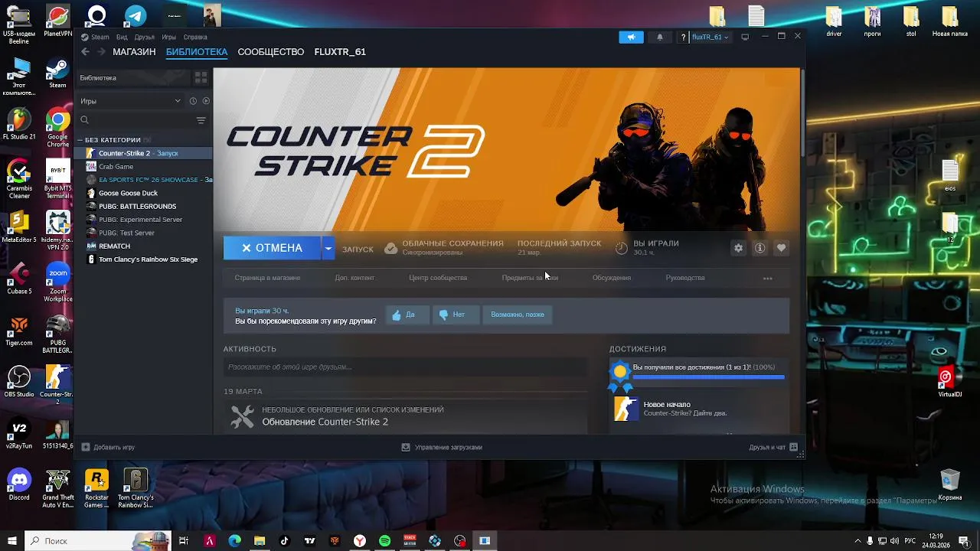Image resolution: width=980 pixels, height=551 pixels.
Task: Open Steam notifications bell
Action: pos(660,37)
